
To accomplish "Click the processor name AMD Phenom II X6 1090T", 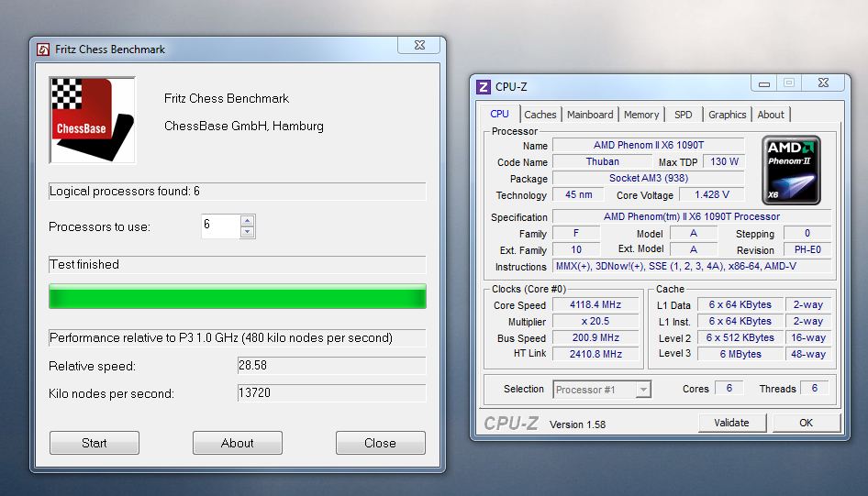I will pyautogui.click(x=648, y=145).
